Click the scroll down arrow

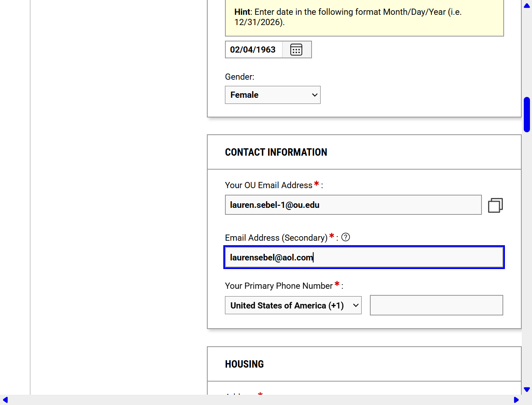[527, 389]
